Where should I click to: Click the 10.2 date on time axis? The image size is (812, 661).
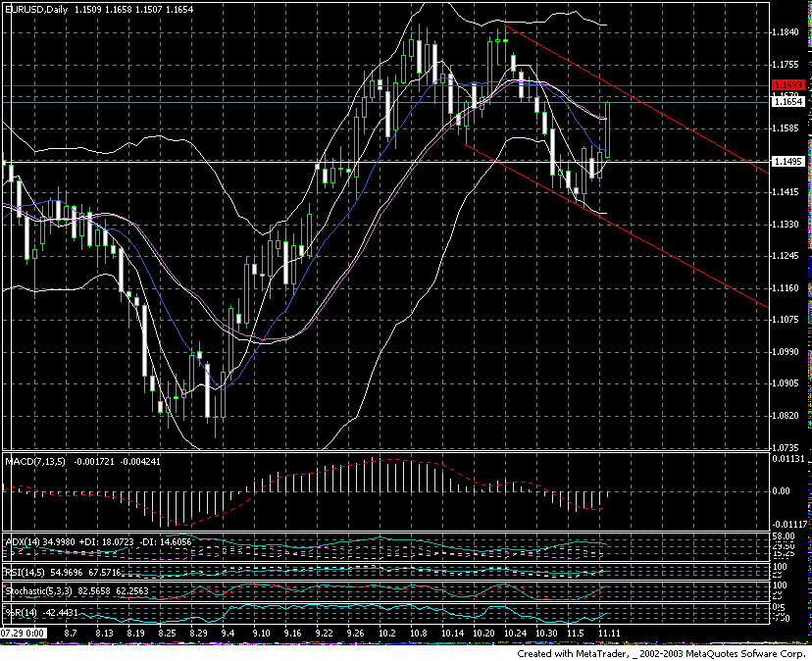[386, 633]
